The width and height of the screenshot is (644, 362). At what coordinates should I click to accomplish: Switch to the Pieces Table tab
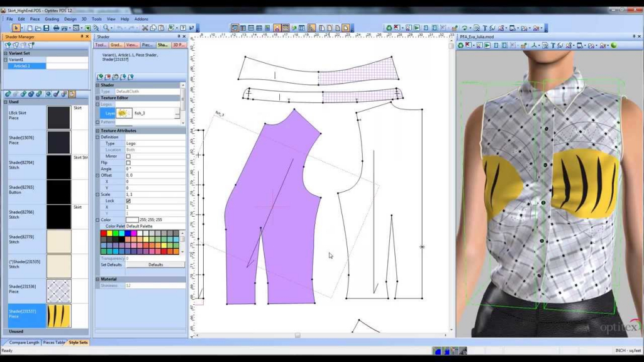(x=54, y=343)
